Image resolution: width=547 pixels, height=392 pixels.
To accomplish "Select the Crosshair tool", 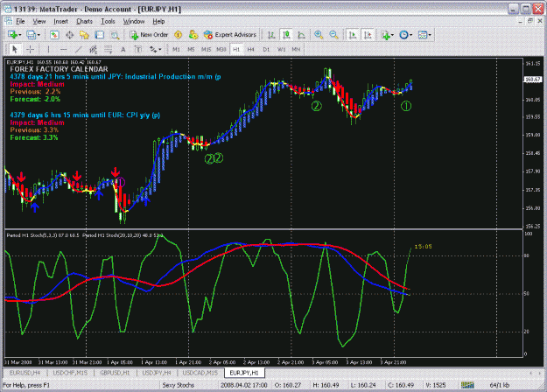I will [31, 49].
